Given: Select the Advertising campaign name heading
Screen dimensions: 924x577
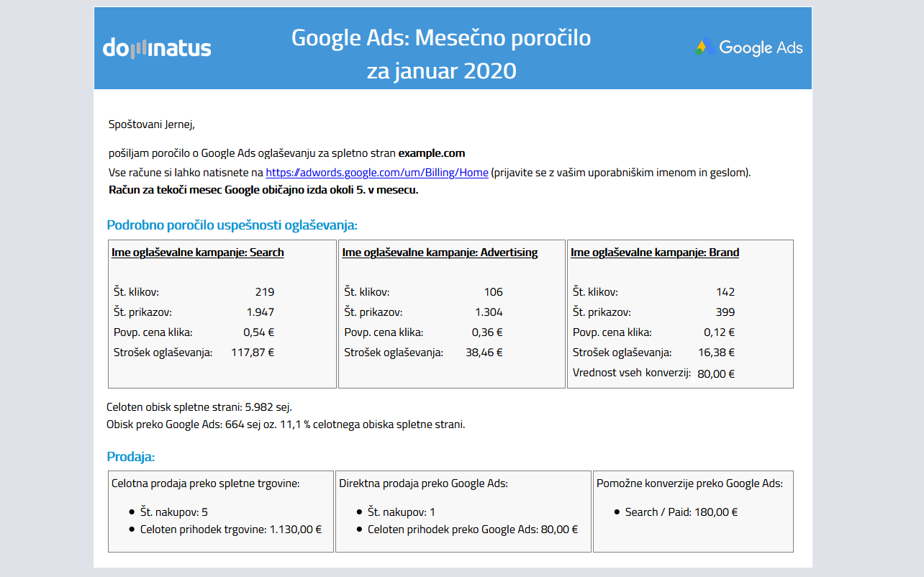Looking at the screenshot, I should (x=440, y=253).
